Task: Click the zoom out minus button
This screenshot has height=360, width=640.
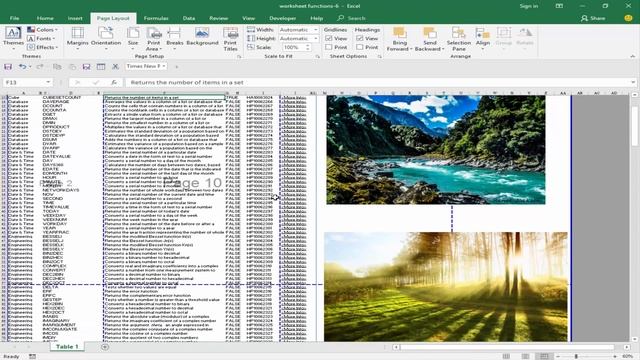Action: pyautogui.click(x=558, y=356)
